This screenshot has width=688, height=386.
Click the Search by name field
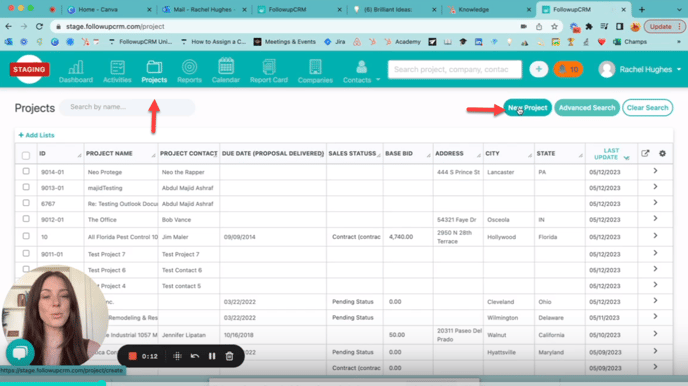[x=127, y=107]
